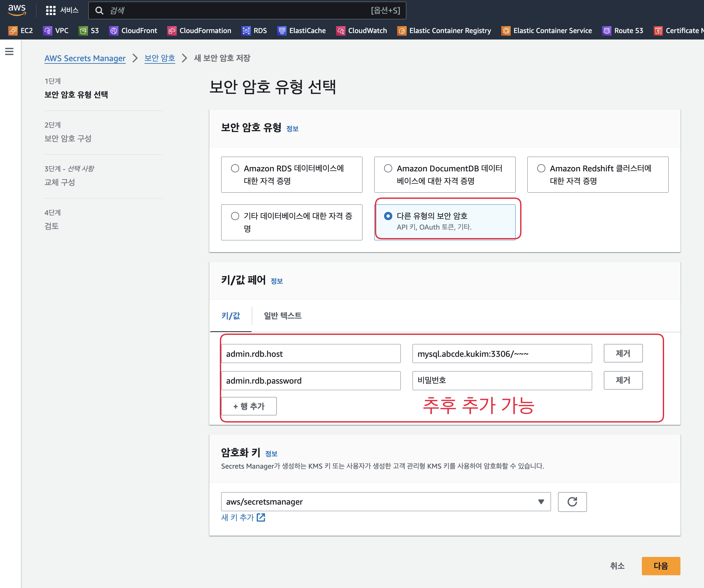
Task: Click the admin.rdb.password key input field
Action: click(x=310, y=381)
